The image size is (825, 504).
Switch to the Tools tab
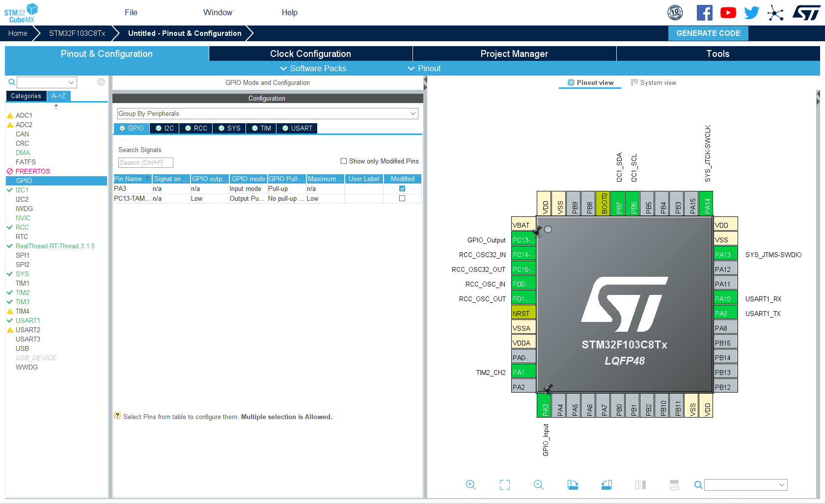[x=718, y=53]
